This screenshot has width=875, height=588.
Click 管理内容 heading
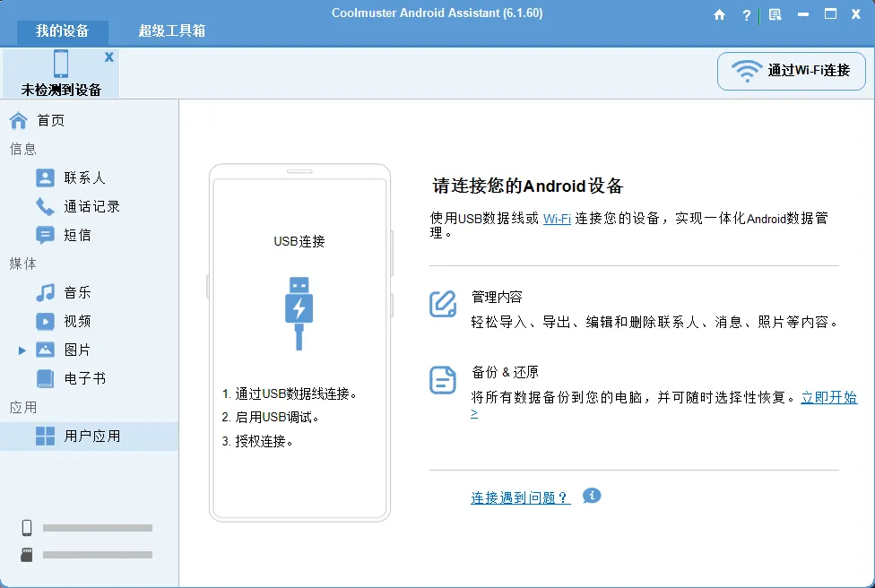tap(497, 297)
